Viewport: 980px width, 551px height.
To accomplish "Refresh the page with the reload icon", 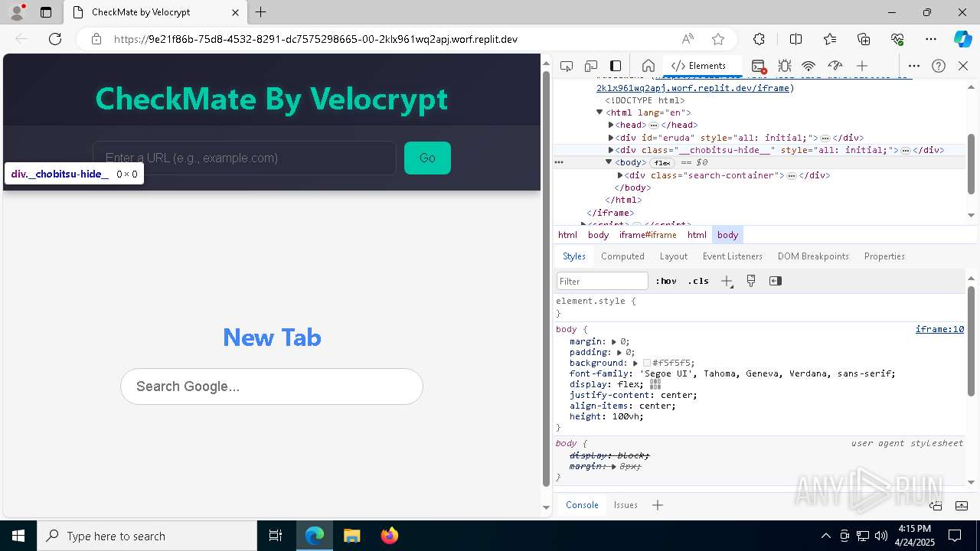I will 55,39.
